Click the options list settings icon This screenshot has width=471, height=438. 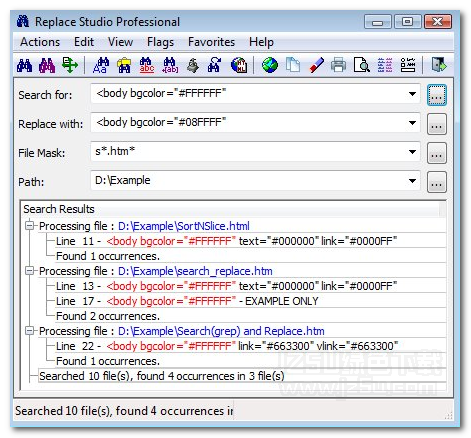[x=408, y=65]
